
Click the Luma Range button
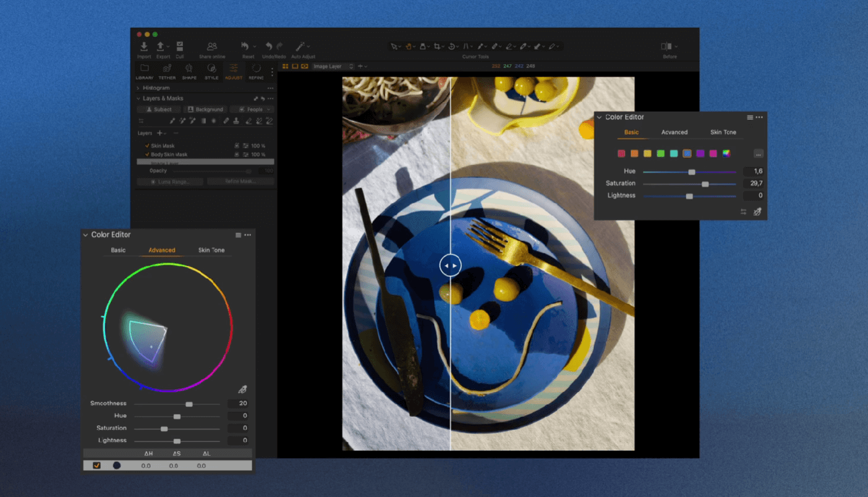pos(171,182)
